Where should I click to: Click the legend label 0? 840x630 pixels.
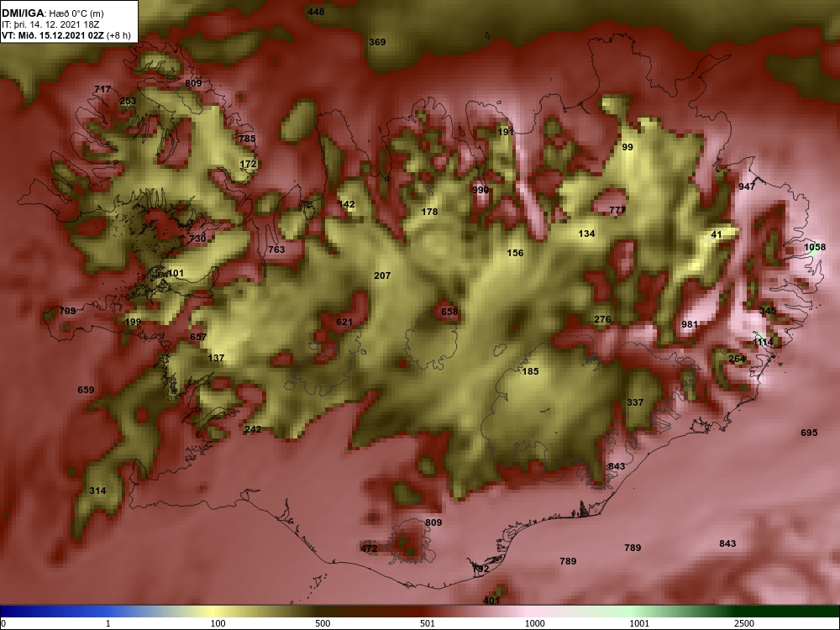3,623
